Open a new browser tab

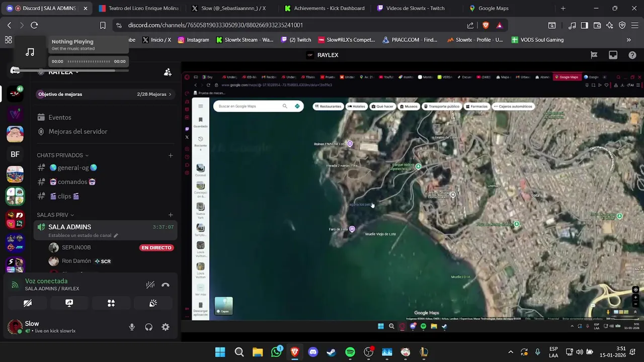click(563, 9)
